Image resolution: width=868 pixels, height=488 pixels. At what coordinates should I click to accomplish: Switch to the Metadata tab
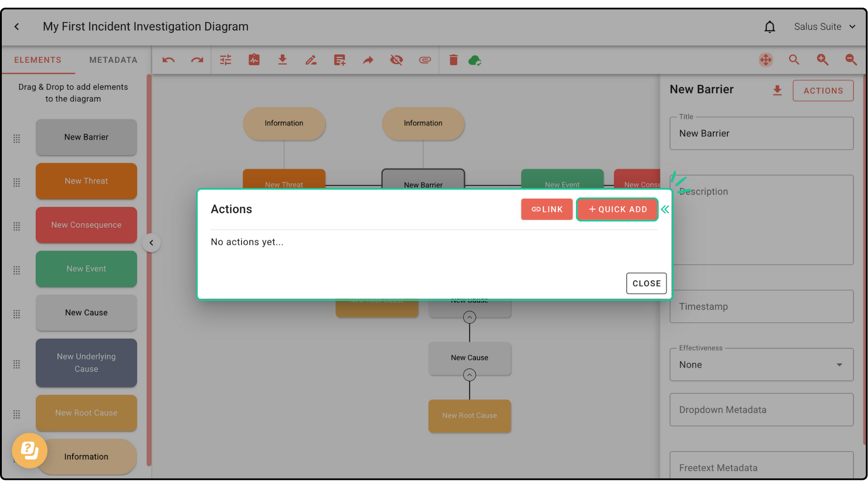pos(113,60)
